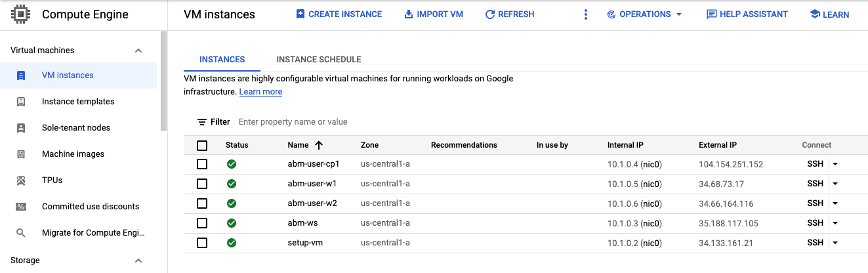868x273 pixels.
Task: Select the checkbox for abm-user-w2
Action: [x=202, y=203]
